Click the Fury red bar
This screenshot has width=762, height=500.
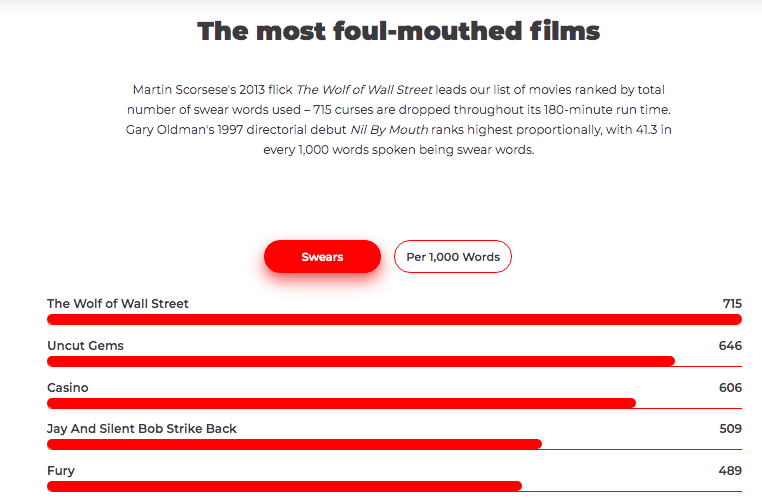(x=284, y=486)
